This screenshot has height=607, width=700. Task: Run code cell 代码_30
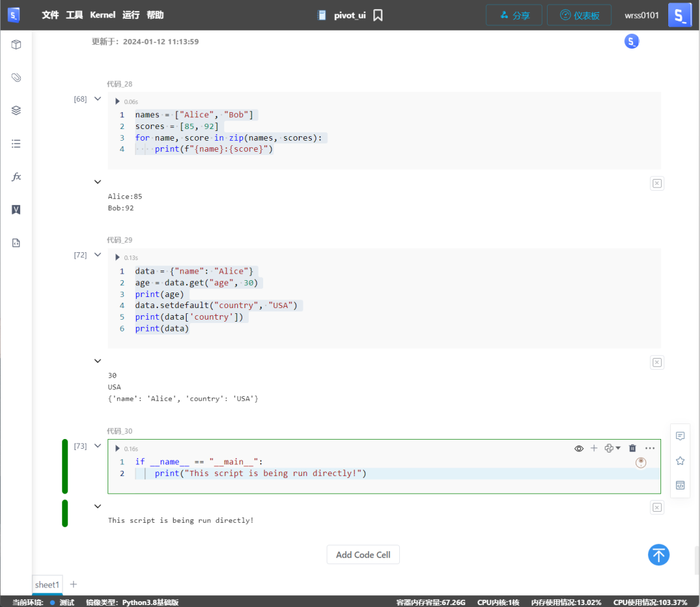(117, 448)
